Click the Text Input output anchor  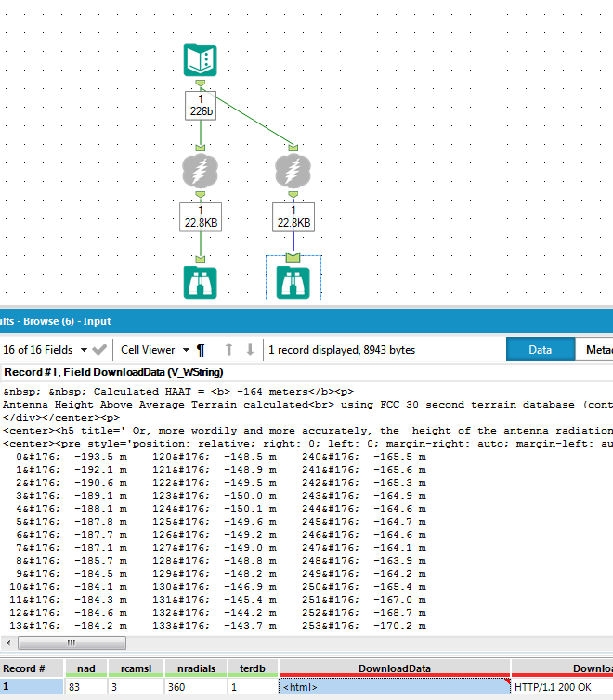coord(200,84)
